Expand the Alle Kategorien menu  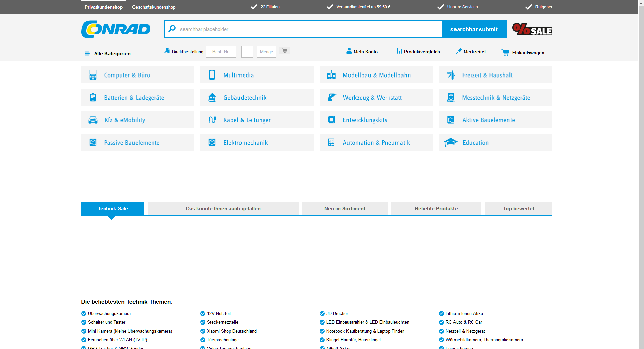(x=108, y=54)
